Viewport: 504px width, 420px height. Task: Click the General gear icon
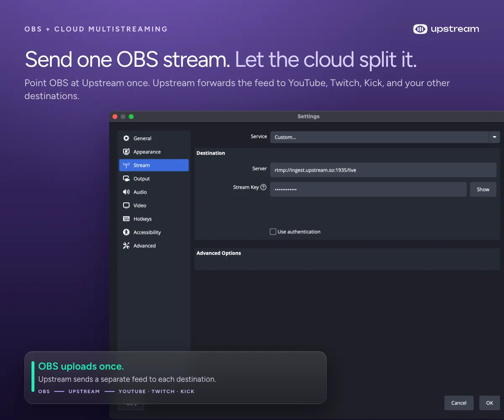point(126,138)
